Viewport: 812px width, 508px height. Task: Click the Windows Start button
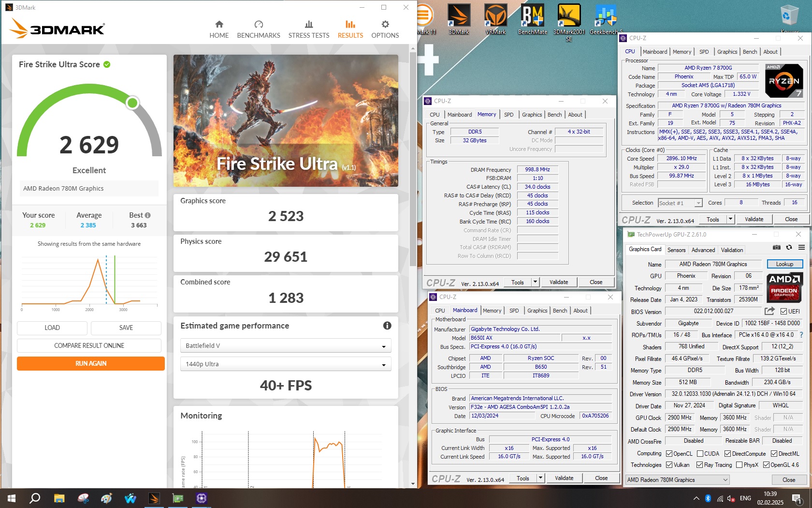[x=12, y=498]
